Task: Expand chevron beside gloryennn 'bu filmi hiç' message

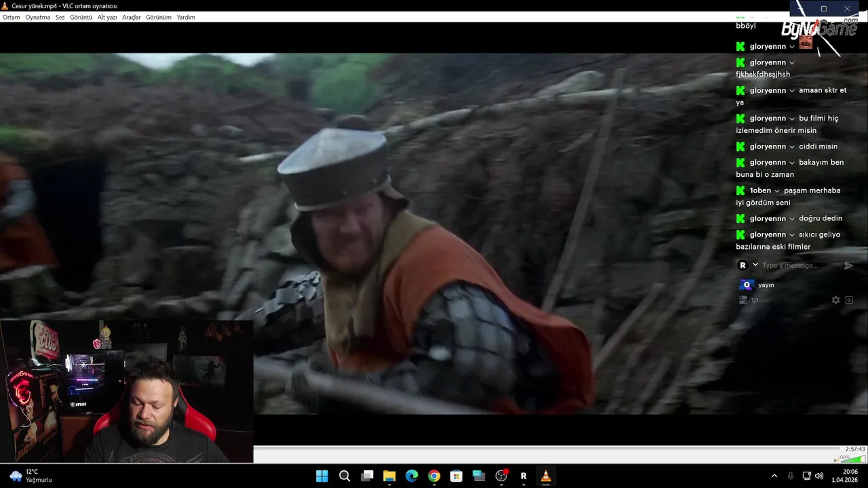Action: [x=792, y=119]
